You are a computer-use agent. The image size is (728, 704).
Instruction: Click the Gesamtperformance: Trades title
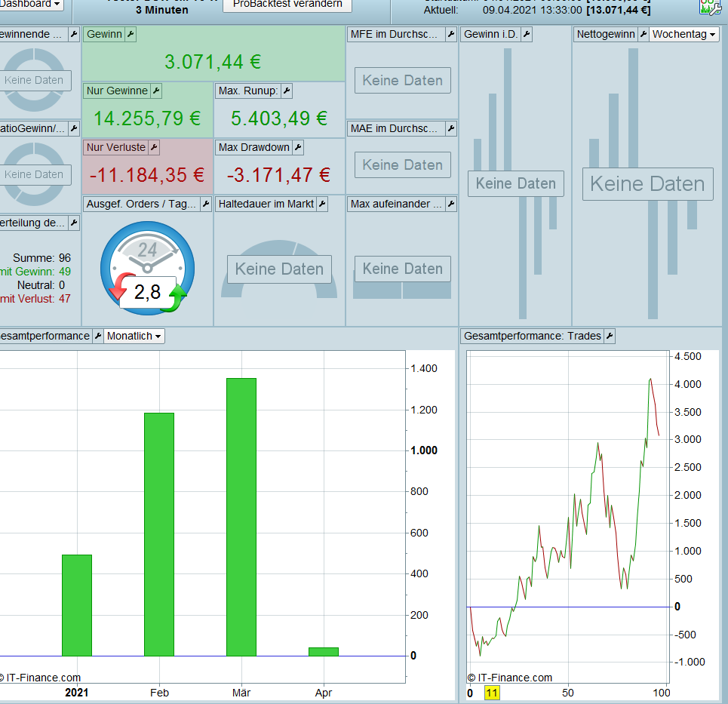pos(533,337)
